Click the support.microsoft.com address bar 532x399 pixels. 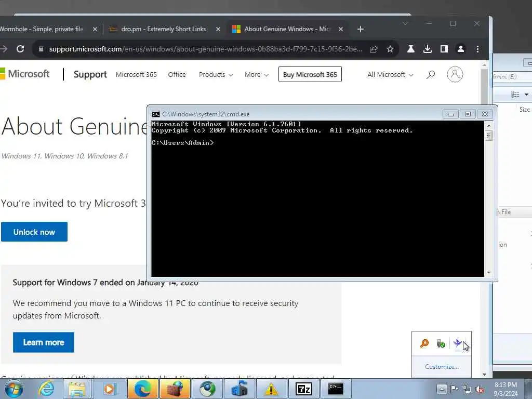(205, 49)
